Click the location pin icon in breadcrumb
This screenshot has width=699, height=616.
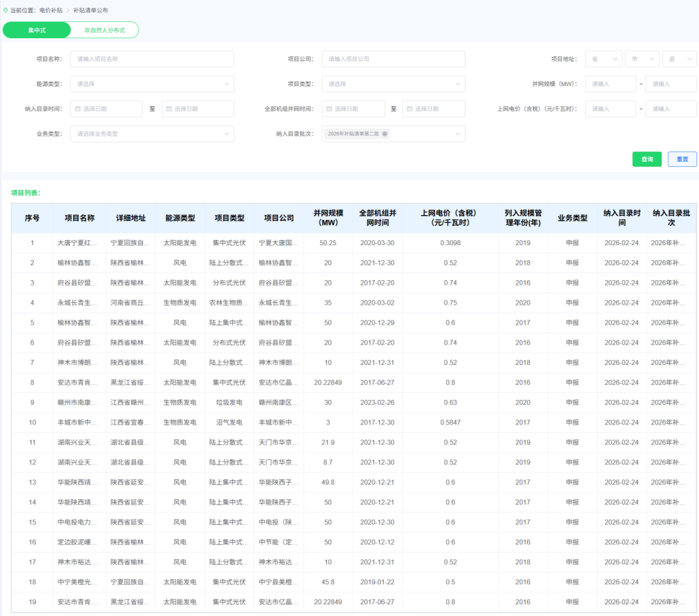pyautogui.click(x=6, y=10)
